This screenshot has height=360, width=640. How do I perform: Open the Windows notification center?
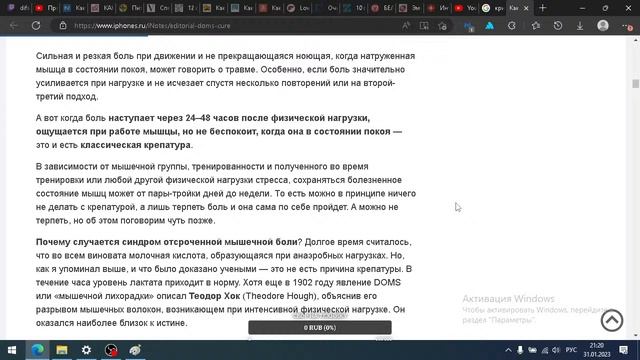click(x=623, y=350)
